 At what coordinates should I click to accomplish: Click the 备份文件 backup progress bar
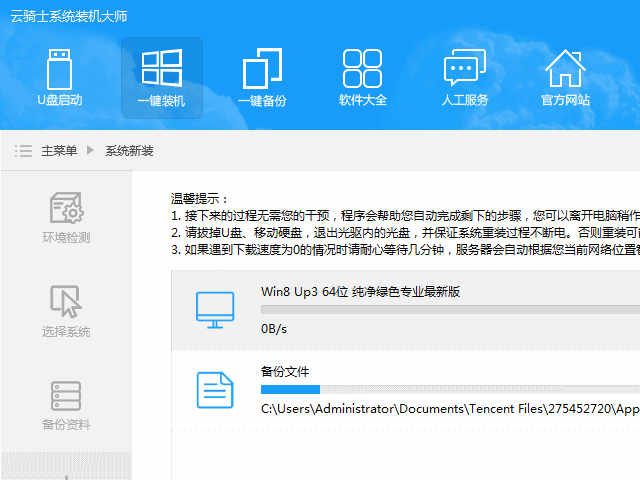point(450,389)
